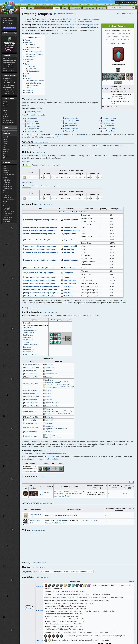
Task: Click the End City structure icon
Action: pyautogui.click(x=62, y=277)
